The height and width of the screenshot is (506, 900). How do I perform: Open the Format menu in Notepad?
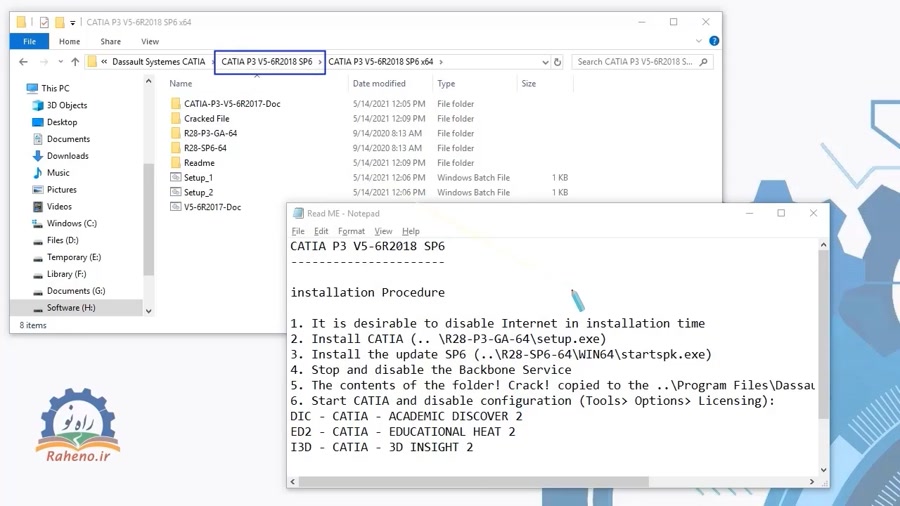click(x=351, y=231)
